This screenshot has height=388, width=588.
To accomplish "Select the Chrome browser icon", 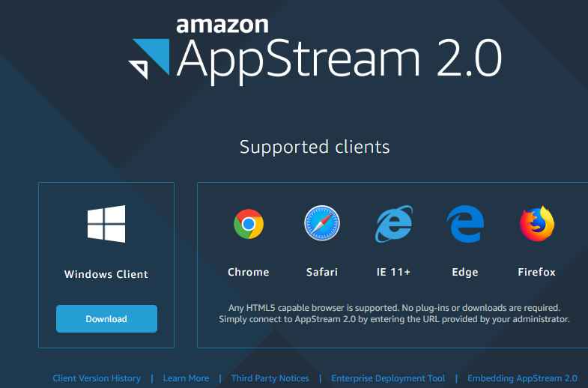I will coord(249,224).
